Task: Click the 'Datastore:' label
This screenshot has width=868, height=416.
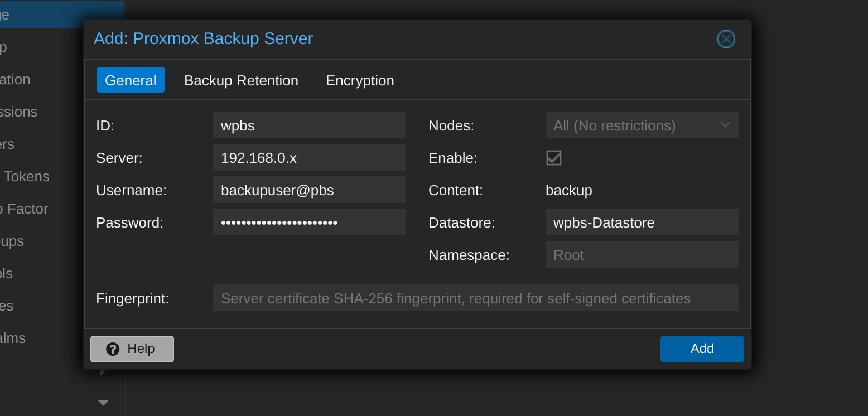Action: pyautogui.click(x=462, y=222)
